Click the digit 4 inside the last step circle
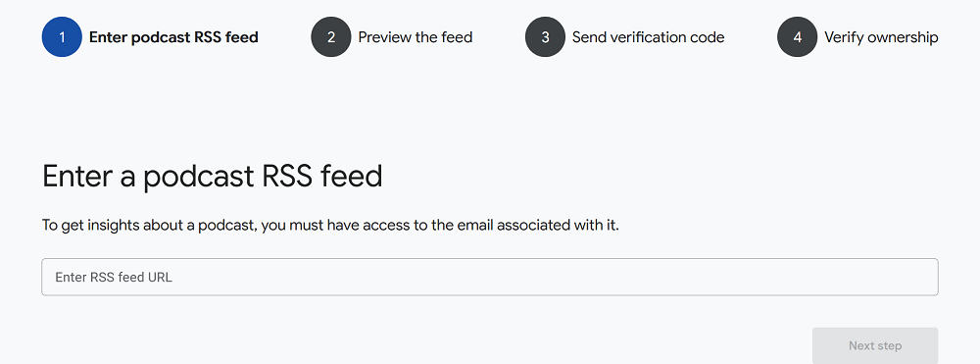 coord(798,37)
